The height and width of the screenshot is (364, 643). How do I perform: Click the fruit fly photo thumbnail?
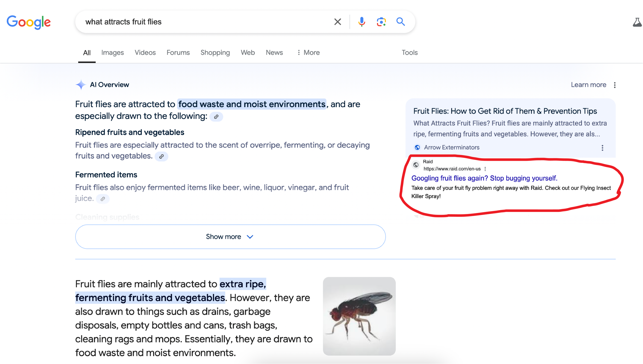click(359, 316)
